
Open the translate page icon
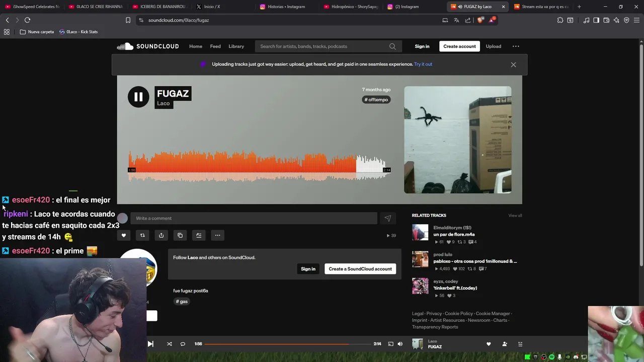456,20
